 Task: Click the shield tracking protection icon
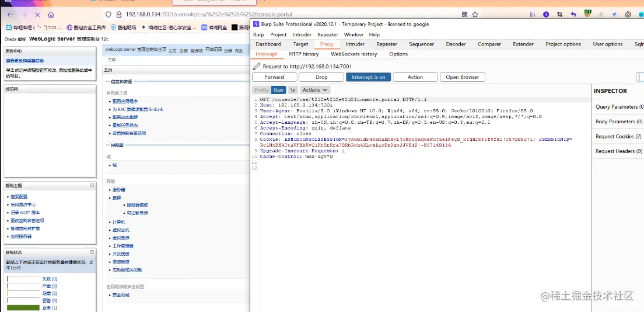108,15
